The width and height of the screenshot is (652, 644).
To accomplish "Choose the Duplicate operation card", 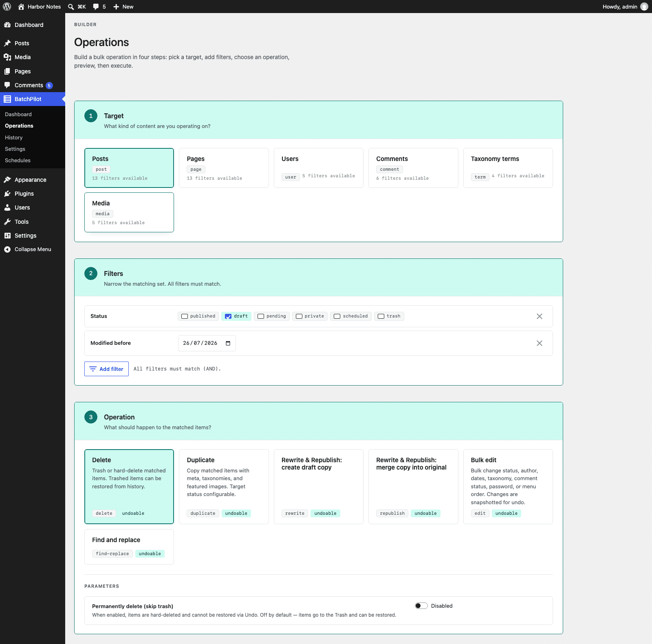I will tap(224, 487).
